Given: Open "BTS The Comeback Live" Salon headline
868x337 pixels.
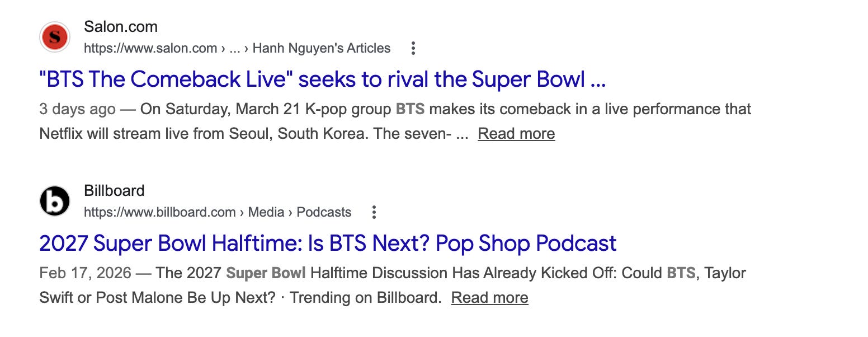Looking at the screenshot, I should coord(323,79).
